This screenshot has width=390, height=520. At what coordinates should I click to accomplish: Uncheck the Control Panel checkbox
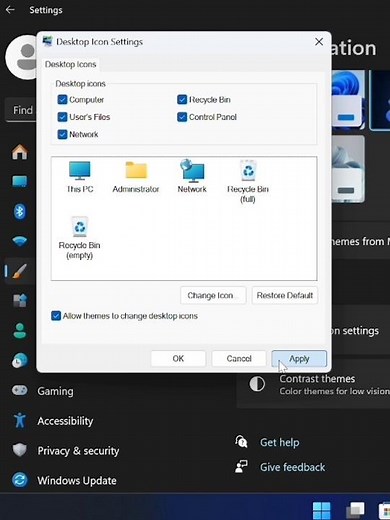pyautogui.click(x=182, y=117)
